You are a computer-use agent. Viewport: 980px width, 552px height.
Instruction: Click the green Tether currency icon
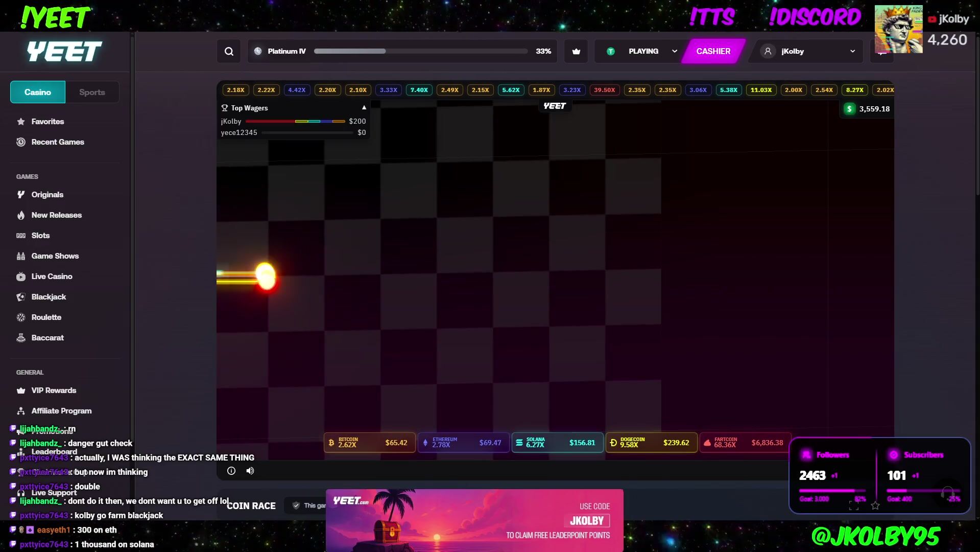click(x=610, y=51)
